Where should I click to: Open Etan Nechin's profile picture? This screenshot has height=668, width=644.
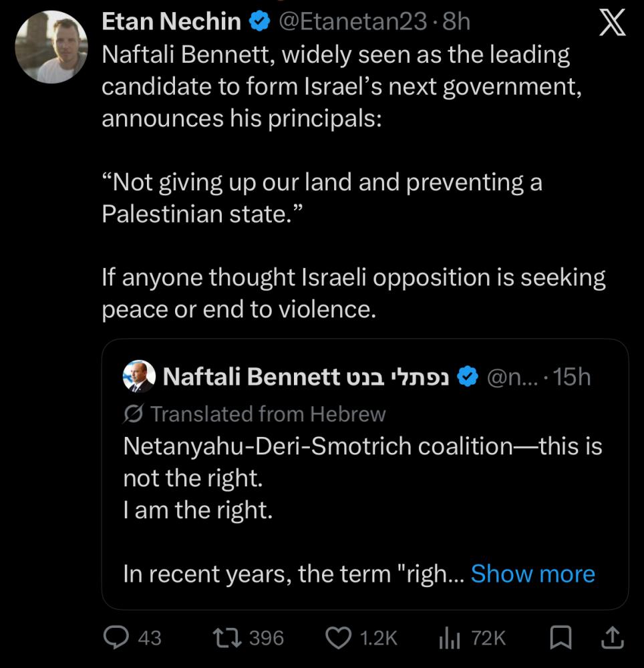coord(51,47)
